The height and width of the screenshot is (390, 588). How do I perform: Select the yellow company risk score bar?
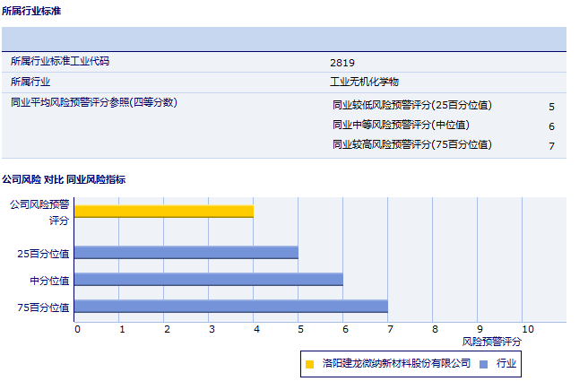163,212
